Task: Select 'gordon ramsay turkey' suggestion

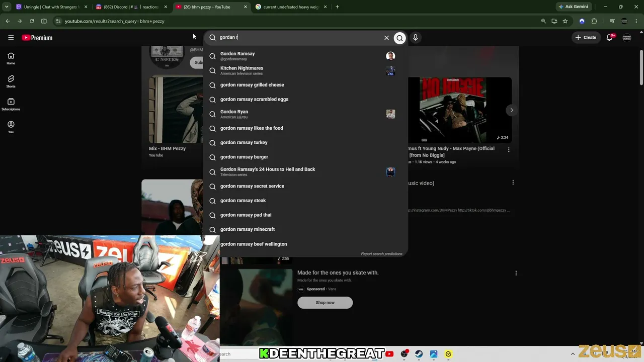Action: [305, 143]
